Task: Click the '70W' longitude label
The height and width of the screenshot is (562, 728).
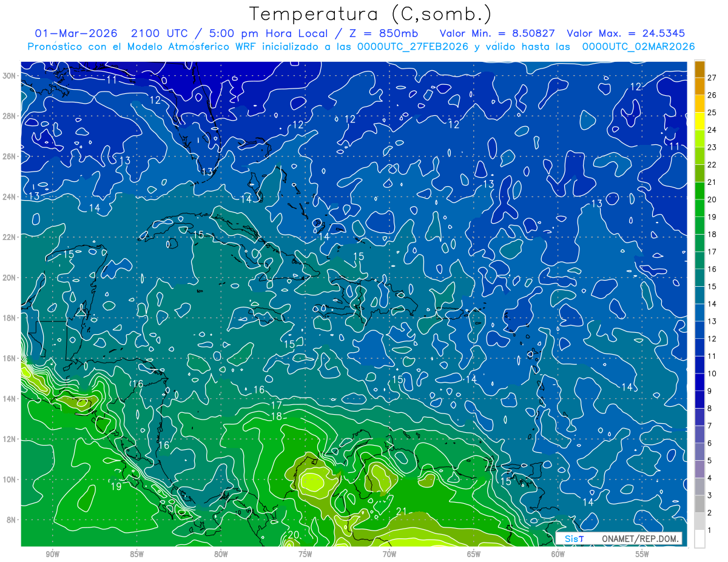Action: pos(389,554)
